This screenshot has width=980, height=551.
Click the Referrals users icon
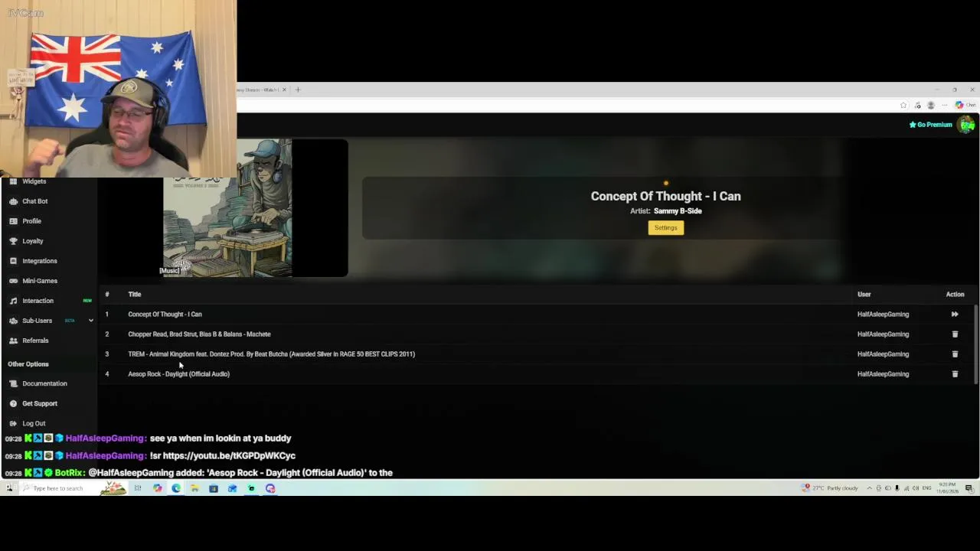click(13, 341)
